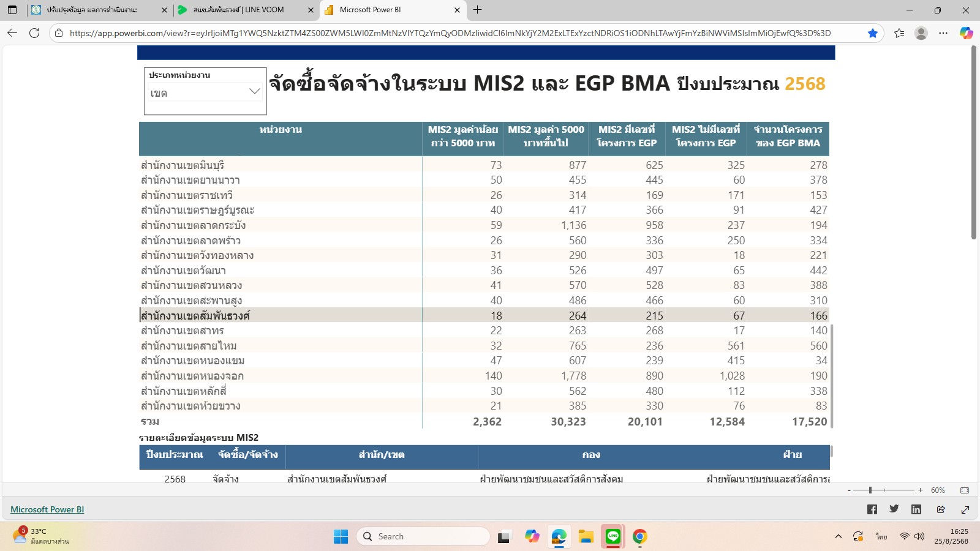Click the value 1,778 for หนองจอก

click(573, 376)
